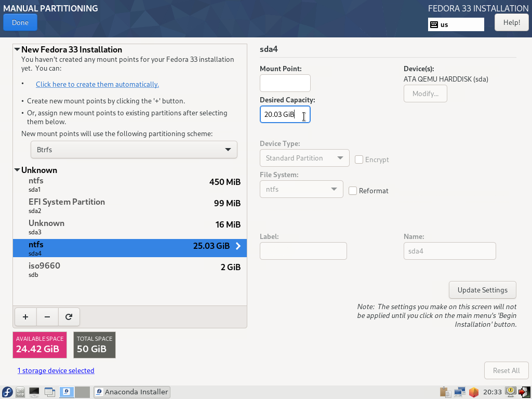
Task: Click the logout exit icon in taskbar
Action: point(524,392)
